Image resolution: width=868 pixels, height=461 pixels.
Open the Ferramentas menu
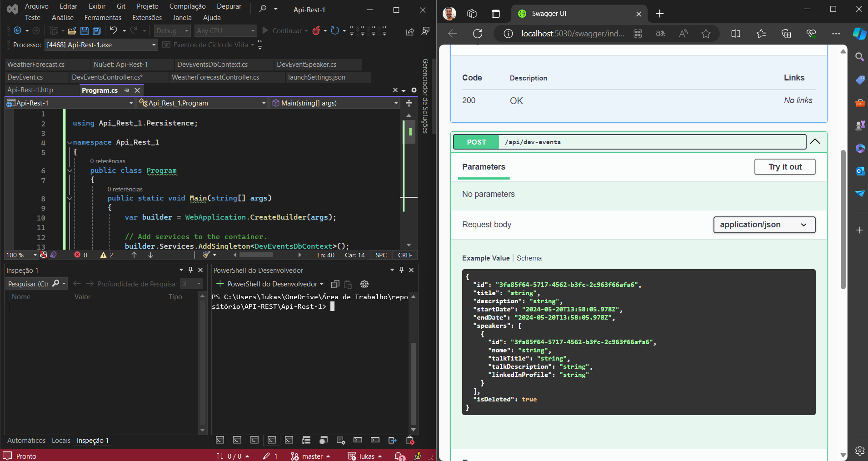pyautogui.click(x=103, y=18)
